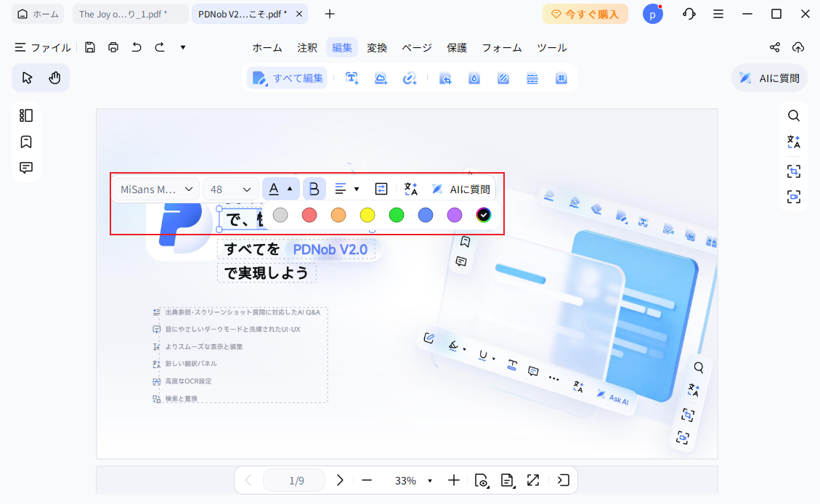Open the bookmarks panel

(25, 142)
